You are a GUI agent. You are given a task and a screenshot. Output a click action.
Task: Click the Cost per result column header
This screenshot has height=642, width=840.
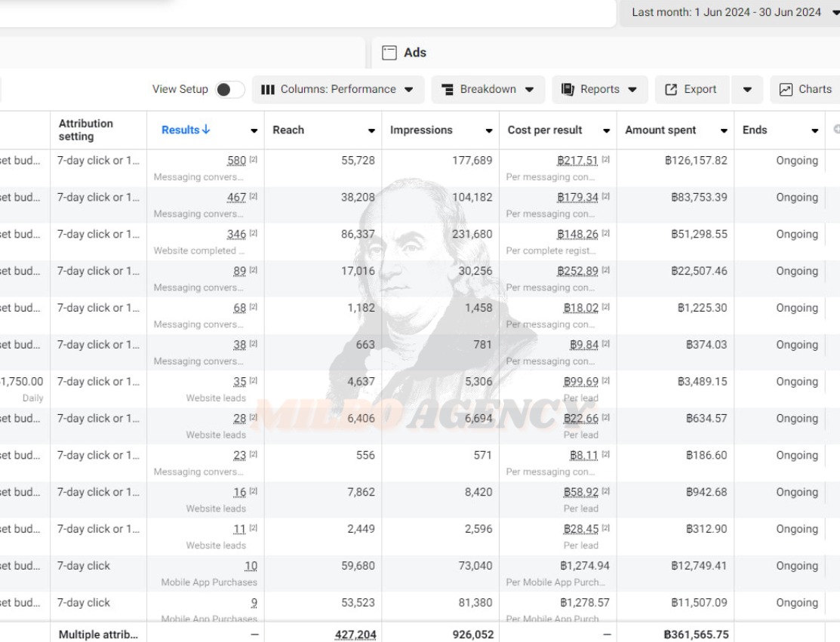point(545,130)
